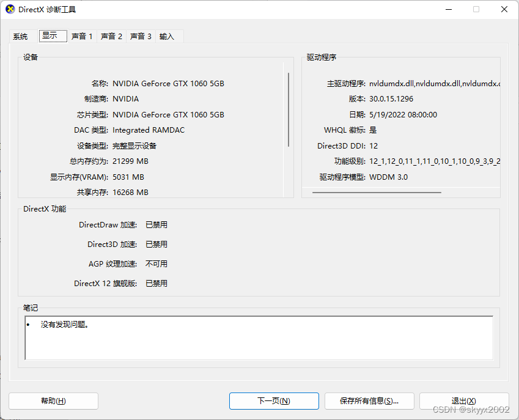The height and width of the screenshot is (420, 519).
Task: Click the horizontal scrollbar under 驱动程序 info
Action: pyautogui.click(x=377, y=193)
